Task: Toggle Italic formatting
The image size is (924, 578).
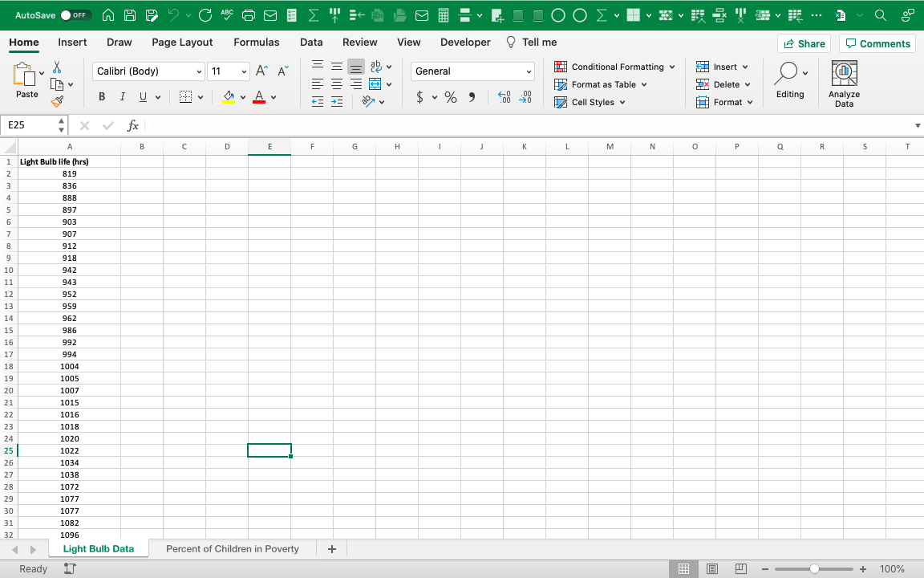Action: click(x=123, y=96)
